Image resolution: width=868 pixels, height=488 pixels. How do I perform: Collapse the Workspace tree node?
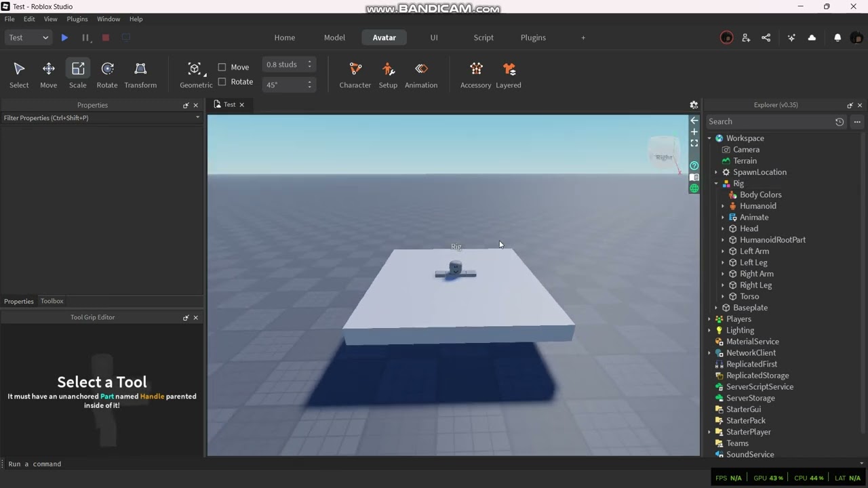pos(709,138)
